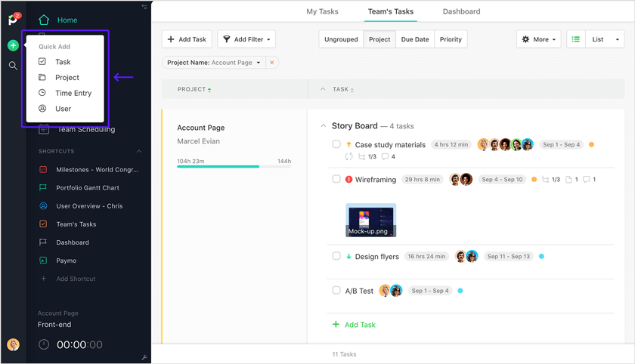Switch to the My Tasks tab
The width and height of the screenshot is (635, 364).
tap(322, 11)
